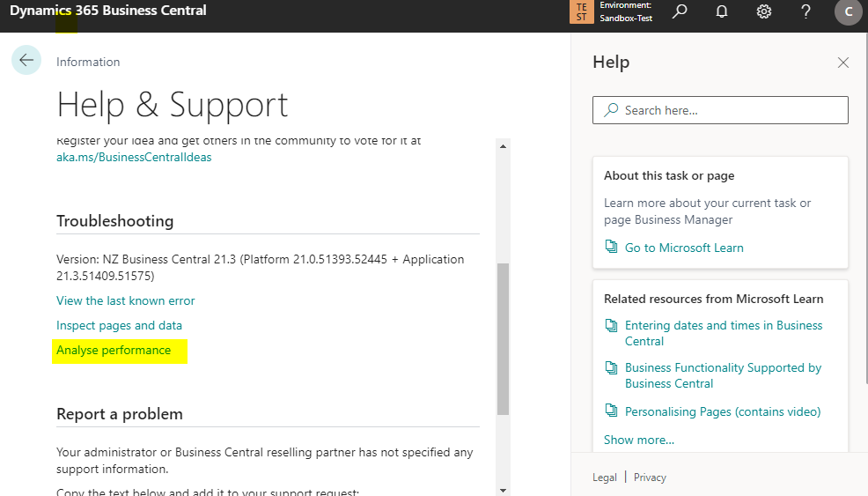This screenshot has width=868, height=496.
Task: Click Related resources from Microsoft Learn heading
Action: pyautogui.click(x=714, y=300)
